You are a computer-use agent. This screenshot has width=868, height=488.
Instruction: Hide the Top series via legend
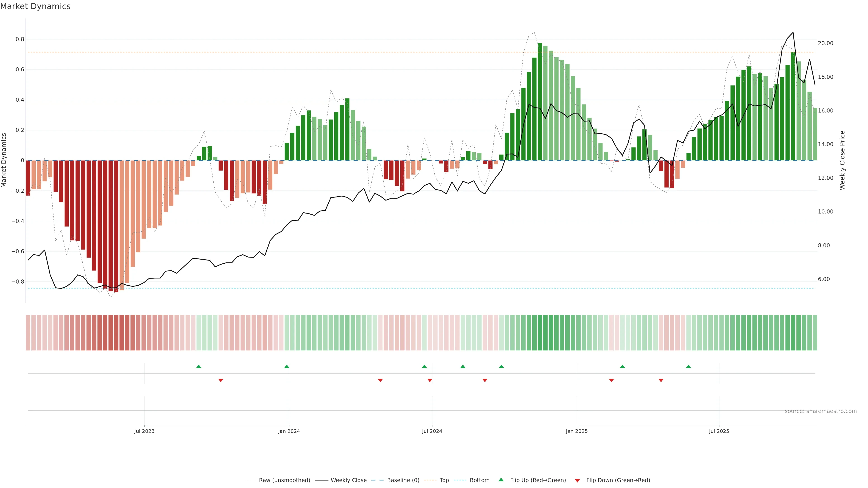[444, 480]
